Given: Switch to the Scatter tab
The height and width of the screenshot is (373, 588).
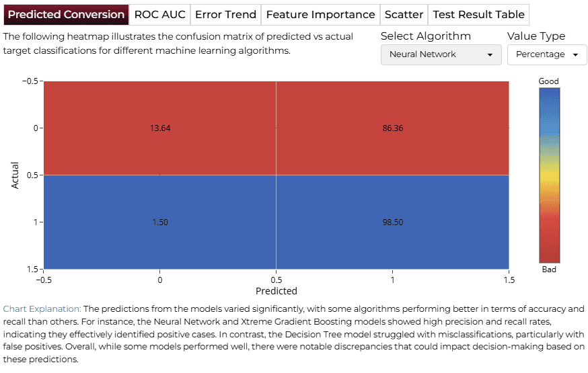Looking at the screenshot, I should (404, 15).
